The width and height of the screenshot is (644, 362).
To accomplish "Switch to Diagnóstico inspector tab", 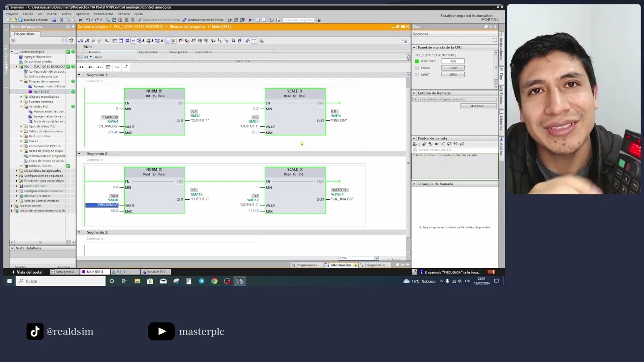I will pos(373,265).
